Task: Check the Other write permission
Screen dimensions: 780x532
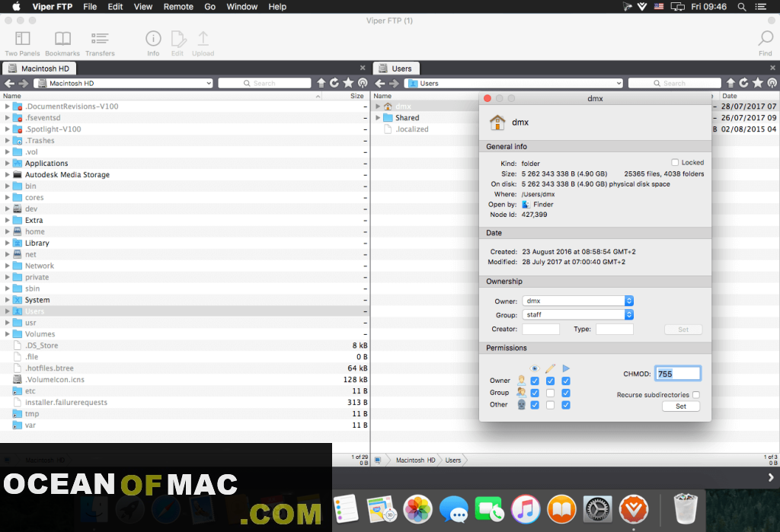Action: pyautogui.click(x=550, y=405)
